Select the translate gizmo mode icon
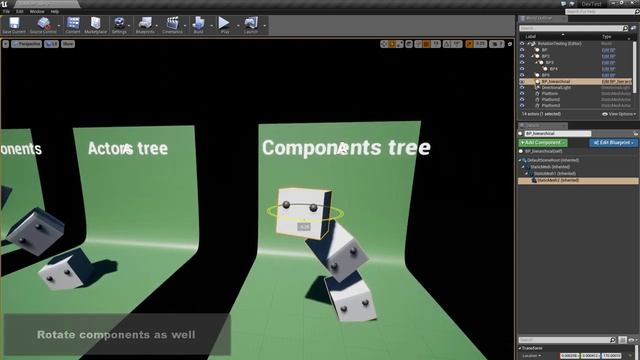640x360 pixels. tap(384, 44)
